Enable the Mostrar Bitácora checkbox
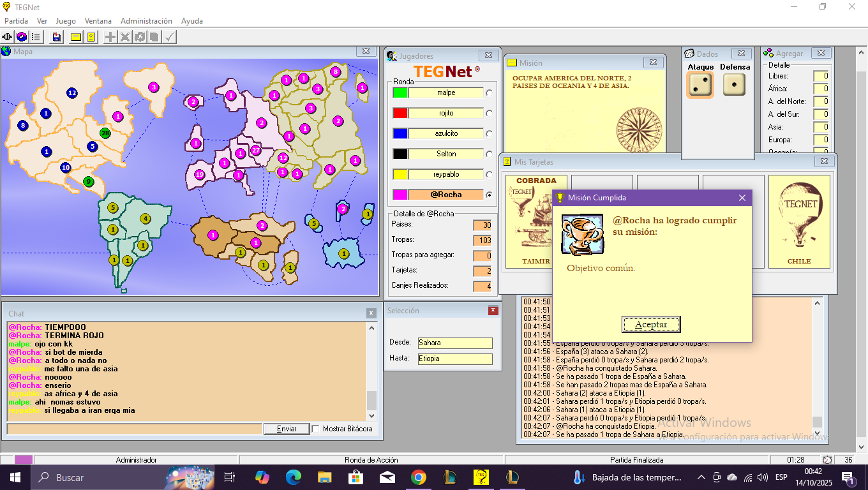 coord(316,429)
